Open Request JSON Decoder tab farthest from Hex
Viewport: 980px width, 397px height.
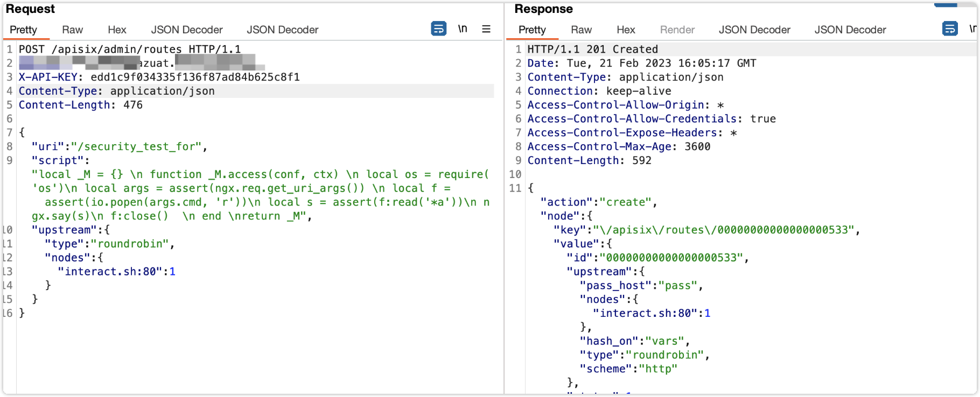coord(283,30)
